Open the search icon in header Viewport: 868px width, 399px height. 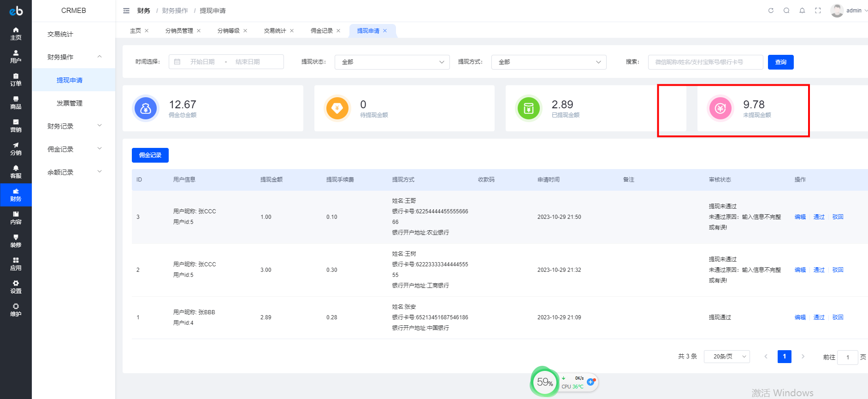(x=786, y=11)
